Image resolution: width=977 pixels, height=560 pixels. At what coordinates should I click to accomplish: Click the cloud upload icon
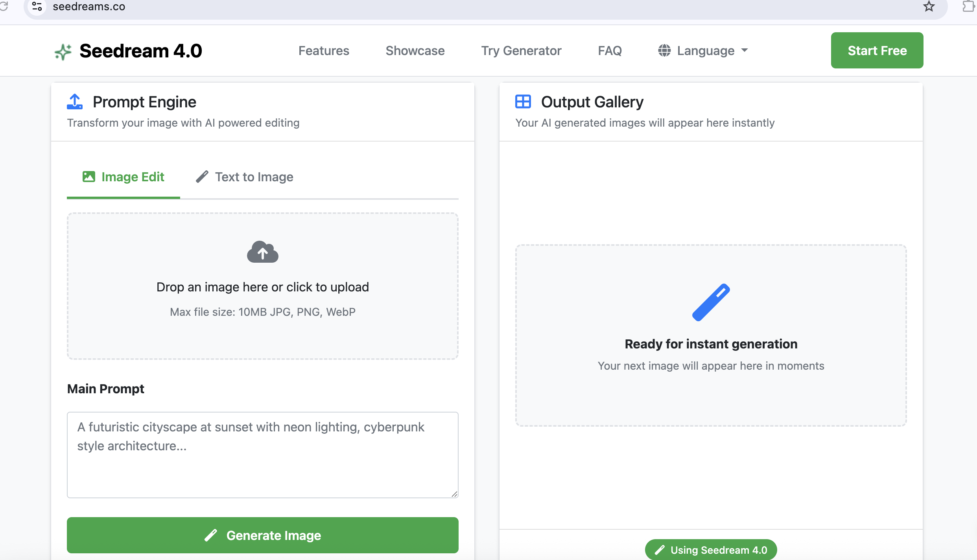263,252
